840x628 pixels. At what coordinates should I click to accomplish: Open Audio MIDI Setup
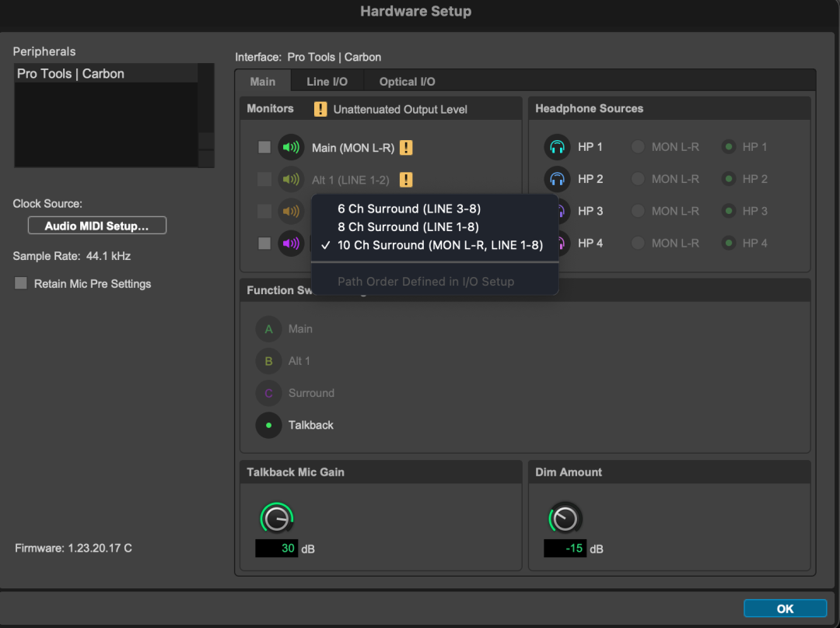pos(97,226)
